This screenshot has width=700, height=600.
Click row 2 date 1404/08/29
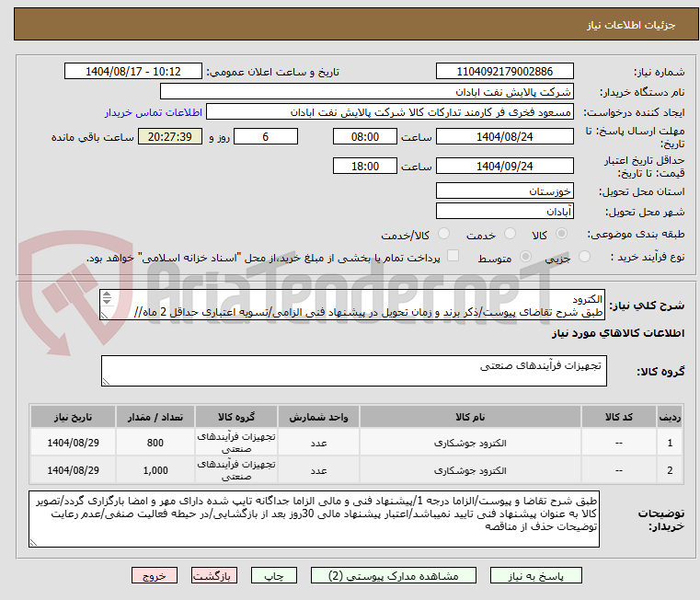pos(73,470)
